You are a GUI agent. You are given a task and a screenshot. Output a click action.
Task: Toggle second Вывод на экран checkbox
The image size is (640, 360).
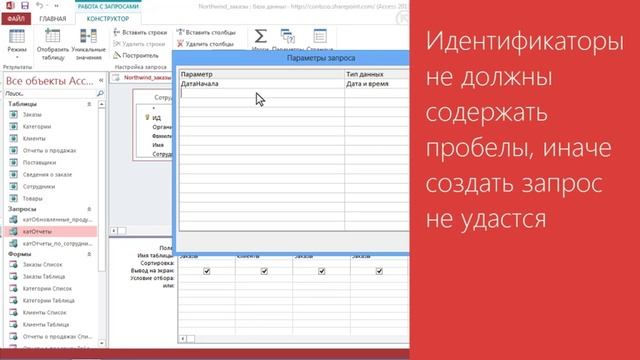(x=264, y=271)
